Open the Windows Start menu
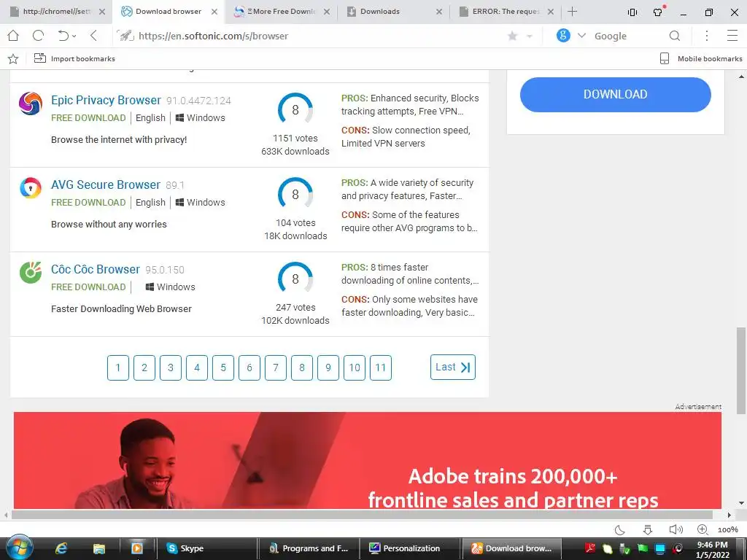The image size is (747, 560). click(x=19, y=548)
